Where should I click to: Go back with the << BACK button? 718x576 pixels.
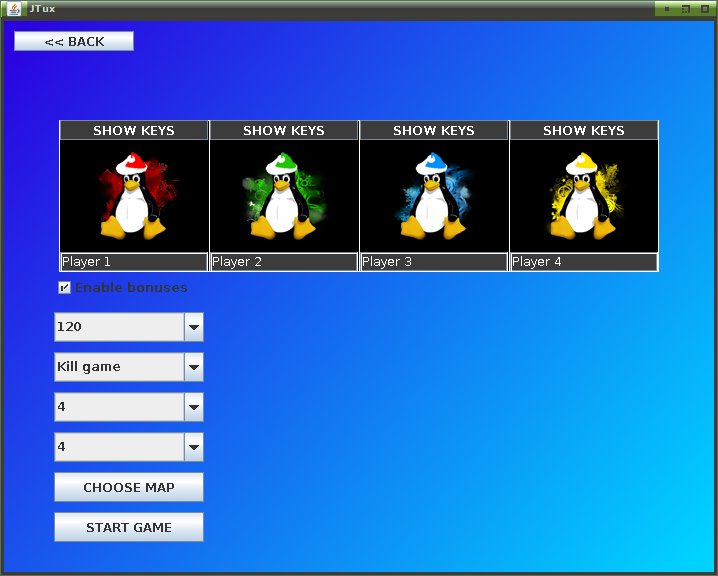tap(74, 41)
